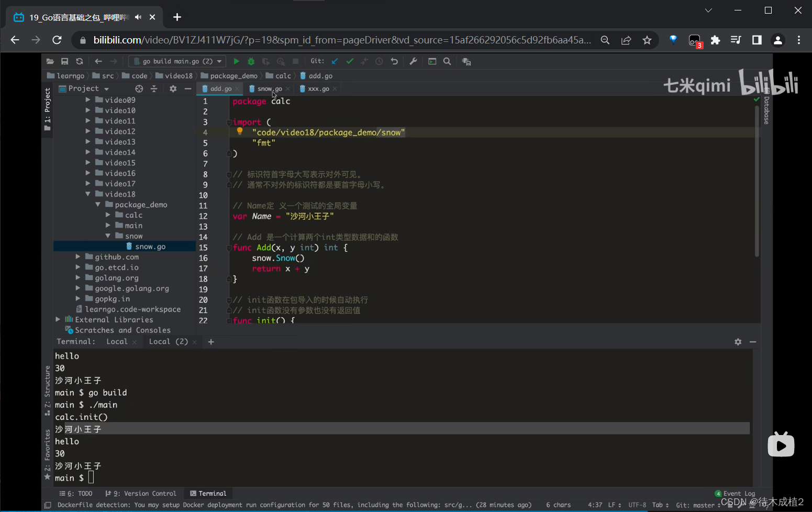The height and width of the screenshot is (512, 812).
Task: Click the Git commit checkmark icon
Action: [x=350, y=61]
